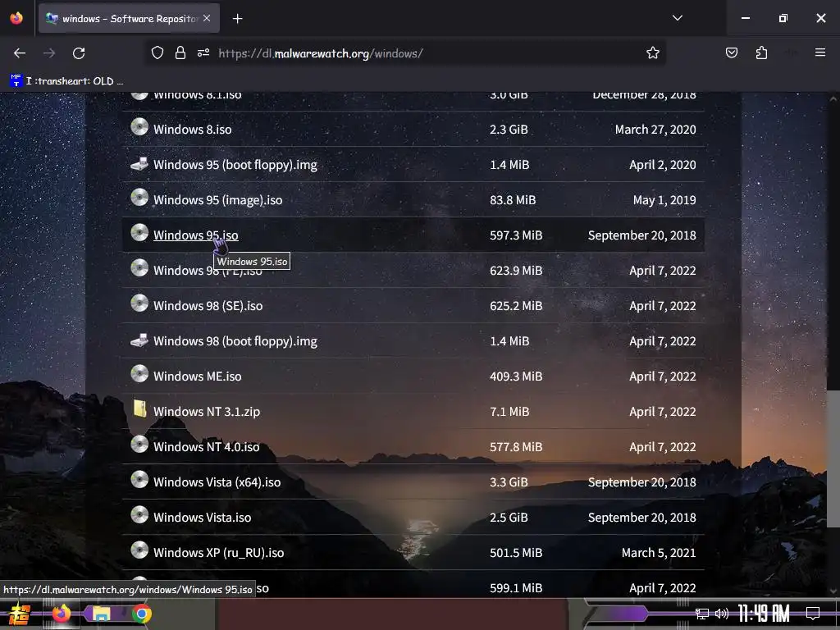Download Windows 98 (boot floppy).img

tap(235, 341)
